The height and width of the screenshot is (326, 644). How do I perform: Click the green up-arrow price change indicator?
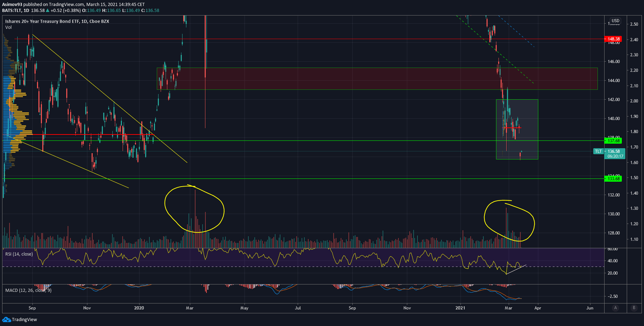click(48, 11)
